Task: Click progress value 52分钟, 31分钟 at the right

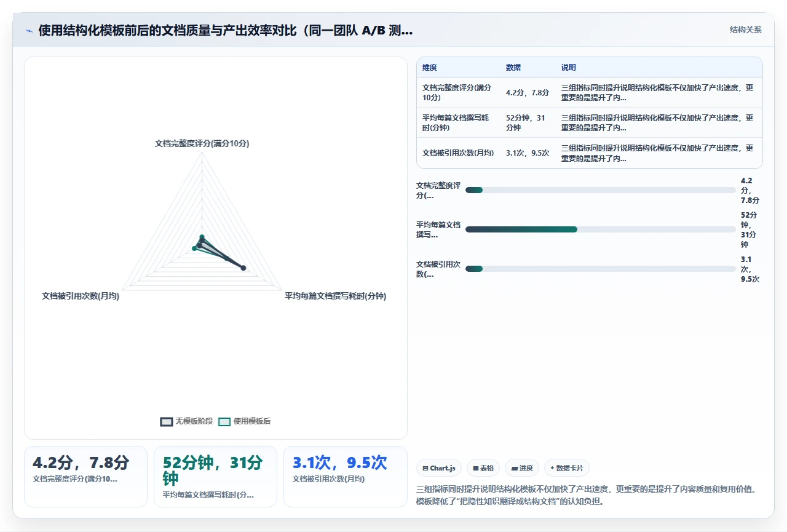Action: click(749, 229)
